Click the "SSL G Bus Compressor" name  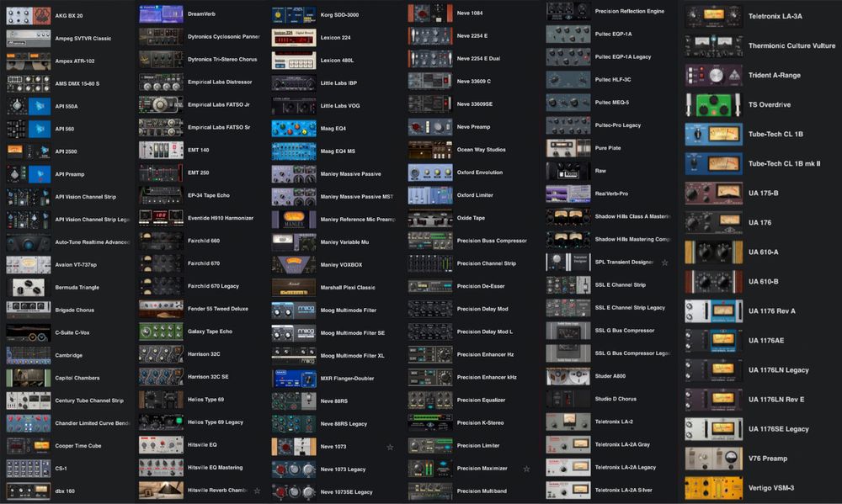625,331
